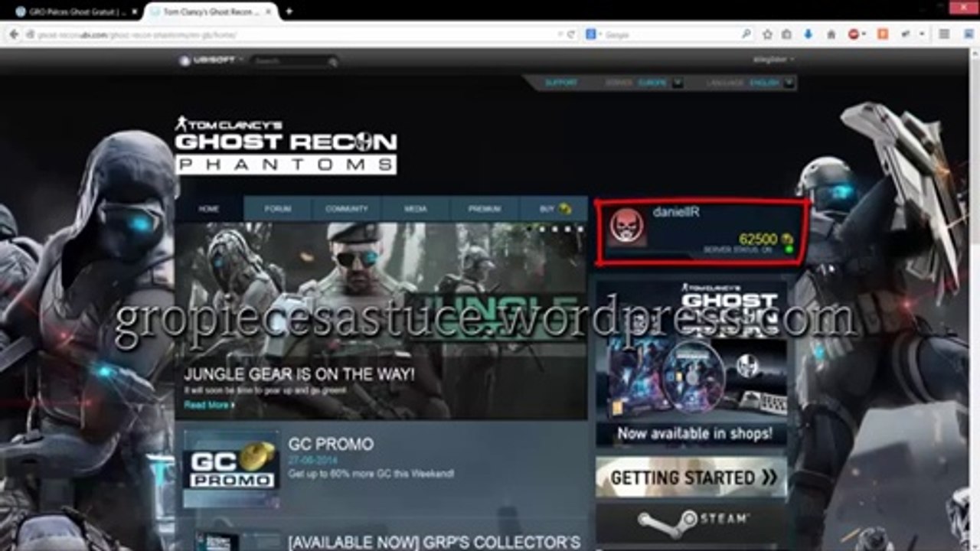The height and width of the screenshot is (551, 980).
Task: Open the HOME menu item
Action: point(209,209)
